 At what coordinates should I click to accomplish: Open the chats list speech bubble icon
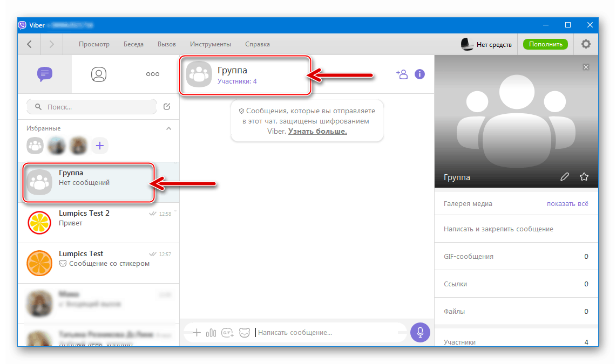click(45, 74)
